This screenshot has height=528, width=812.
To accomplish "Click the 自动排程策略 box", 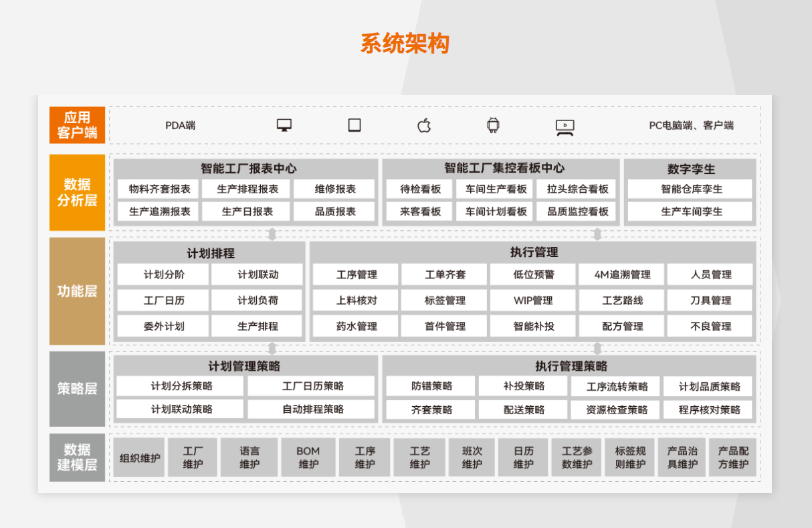I will point(312,409).
